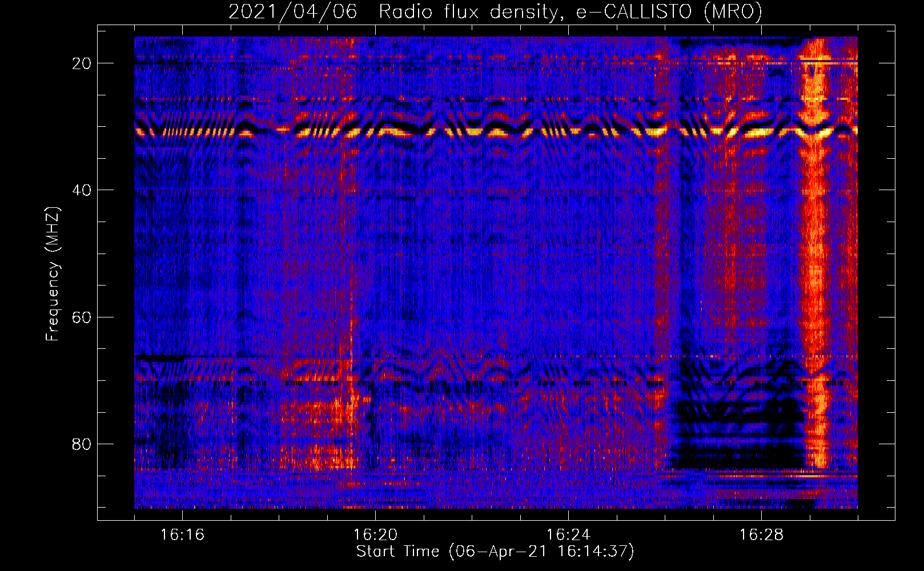The height and width of the screenshot is (571, 924).
Task: Click the '40' frequency tick label
Action: [x=82, y=190]
